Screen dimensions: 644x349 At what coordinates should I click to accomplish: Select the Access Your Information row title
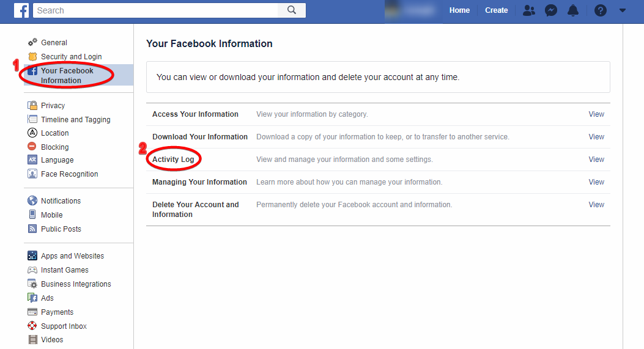(x=195, y=114)
